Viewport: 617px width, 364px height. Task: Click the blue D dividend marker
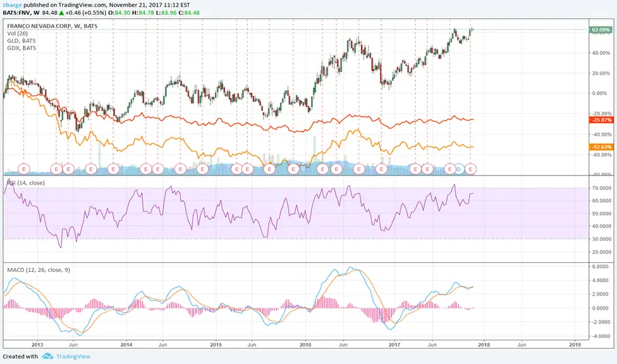click(458, 169)
